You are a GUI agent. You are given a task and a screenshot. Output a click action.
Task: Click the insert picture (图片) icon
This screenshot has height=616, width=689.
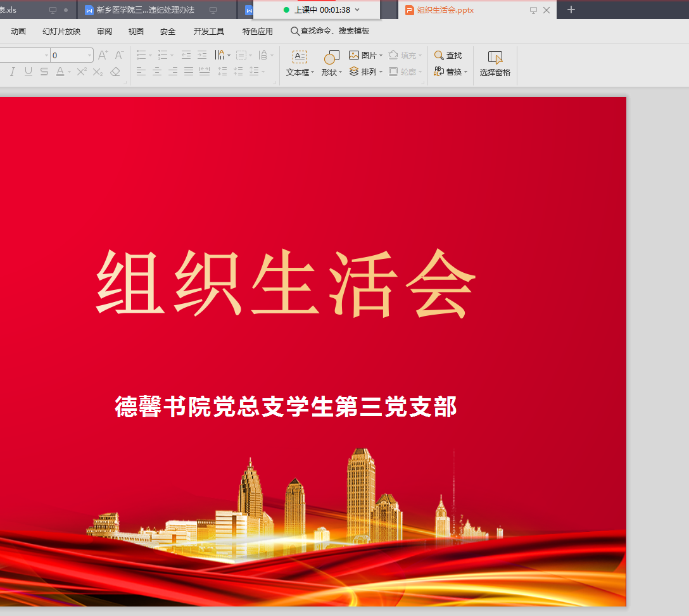(x=354, y=56)
